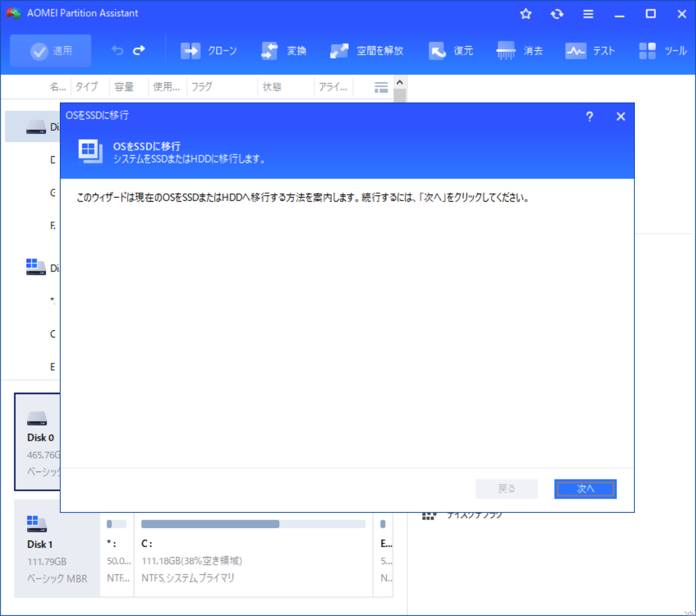Toggle the list view layout icon
The height and width of the screenshot is (616, 696).
(381, 87)
